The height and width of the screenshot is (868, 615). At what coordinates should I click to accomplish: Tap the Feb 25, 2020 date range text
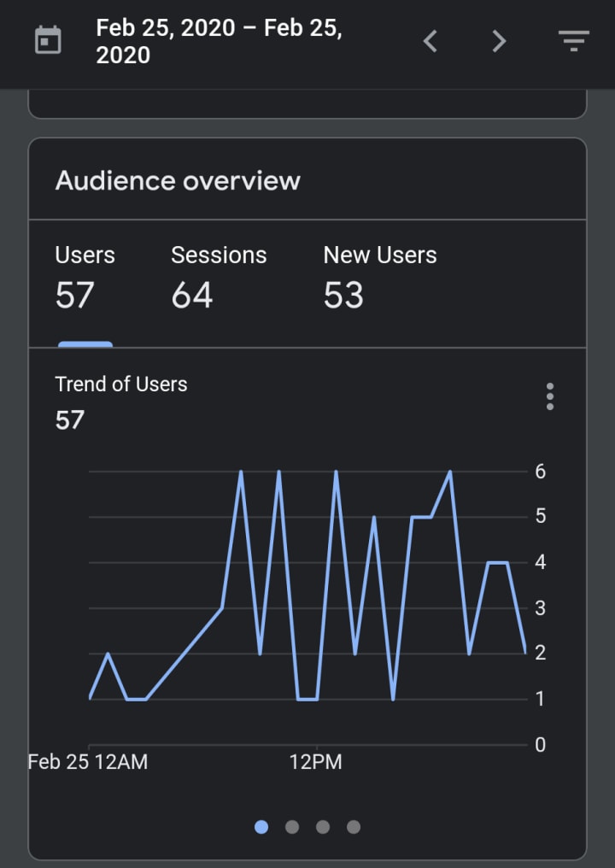tap(220, 42)
